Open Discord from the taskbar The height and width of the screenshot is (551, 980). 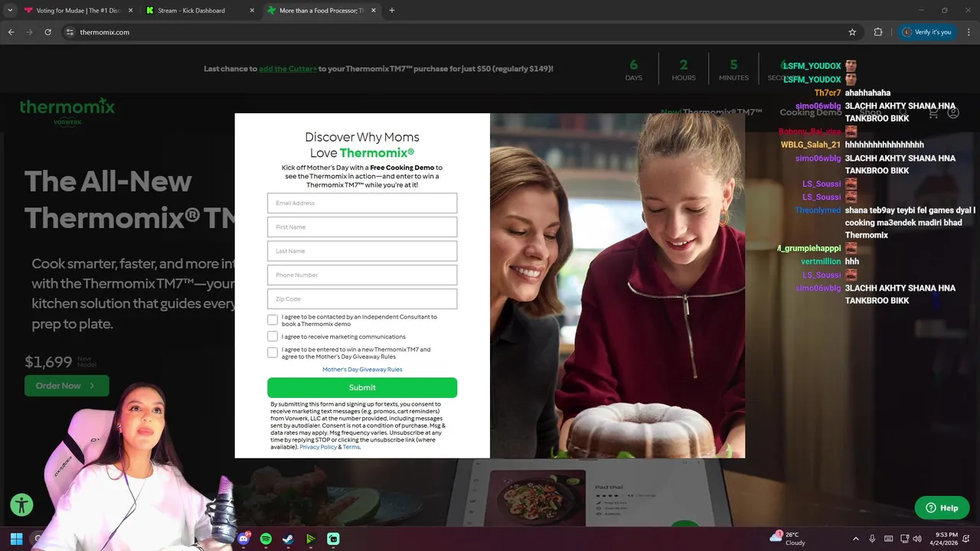[x=243, y=539]
